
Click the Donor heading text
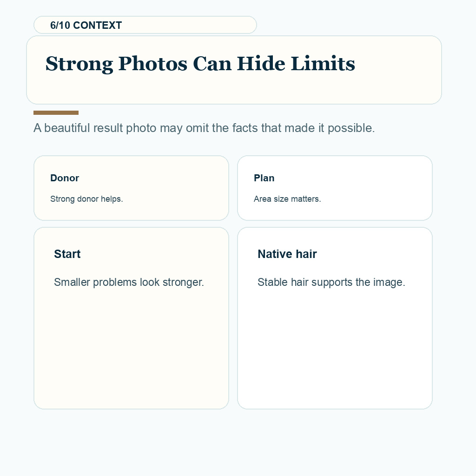click(x=65, y=178)
